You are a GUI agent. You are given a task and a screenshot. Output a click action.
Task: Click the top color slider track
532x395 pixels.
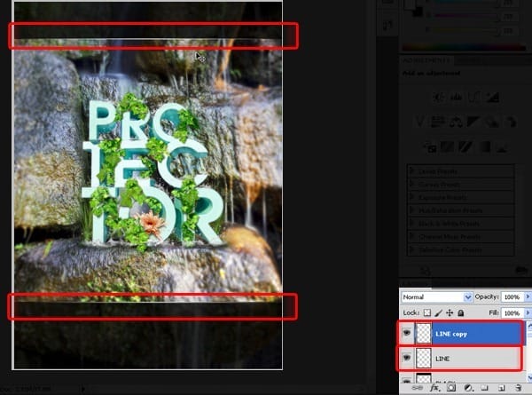(x=467, y=2)
